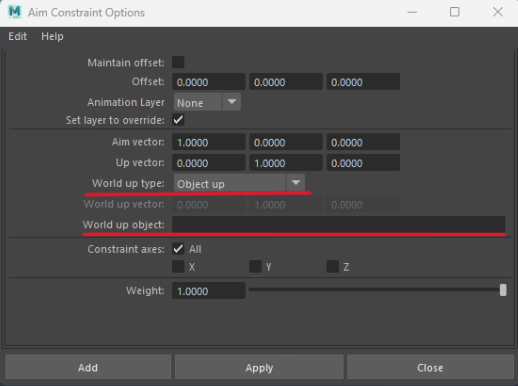Screen dimensions: 518x386
Task: Click the Aim vector X field
Action: coord(209,142)
